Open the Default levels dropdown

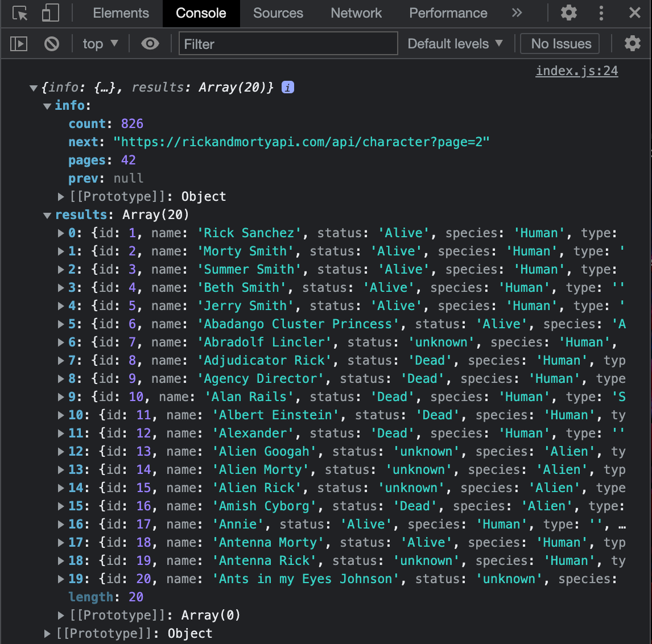click(455, 44)
